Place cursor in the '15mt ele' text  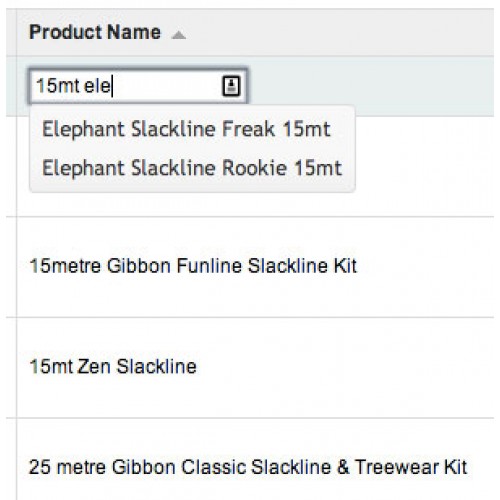pyautogui.click(x=73, y=86)
